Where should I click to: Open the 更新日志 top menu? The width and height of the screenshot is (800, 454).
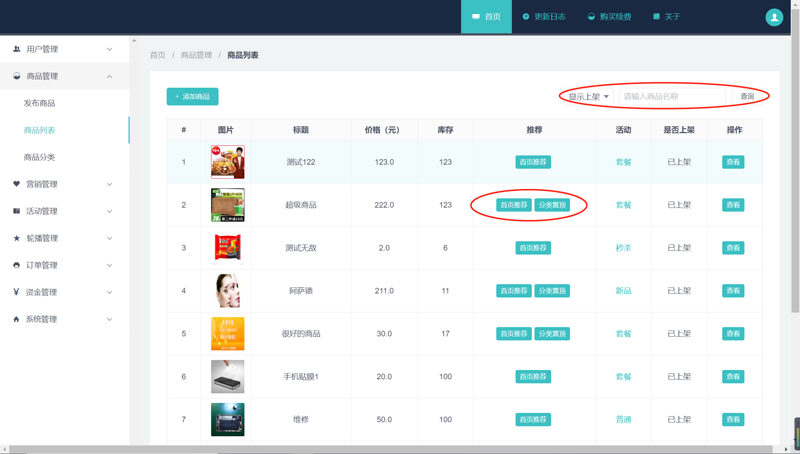[544, 17]
